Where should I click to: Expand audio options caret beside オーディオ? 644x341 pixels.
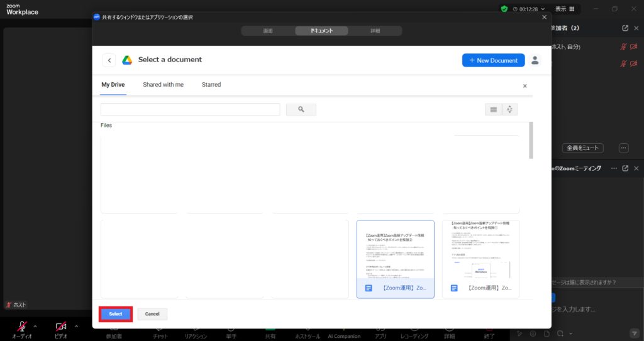pyautogui.click(x=35, y=326)
